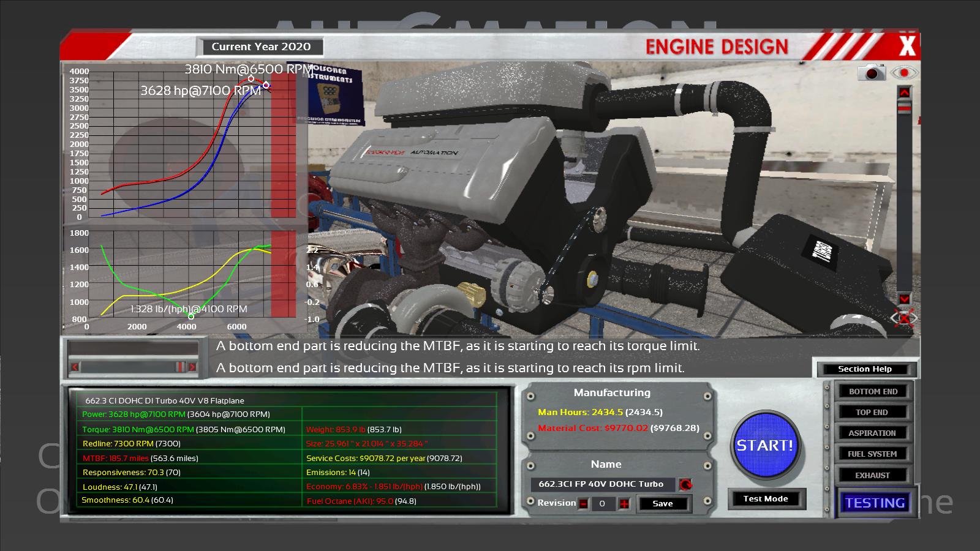This screenshot has width=980, height=551.
Task: Save the engine revision
Action: pos(663,503)
